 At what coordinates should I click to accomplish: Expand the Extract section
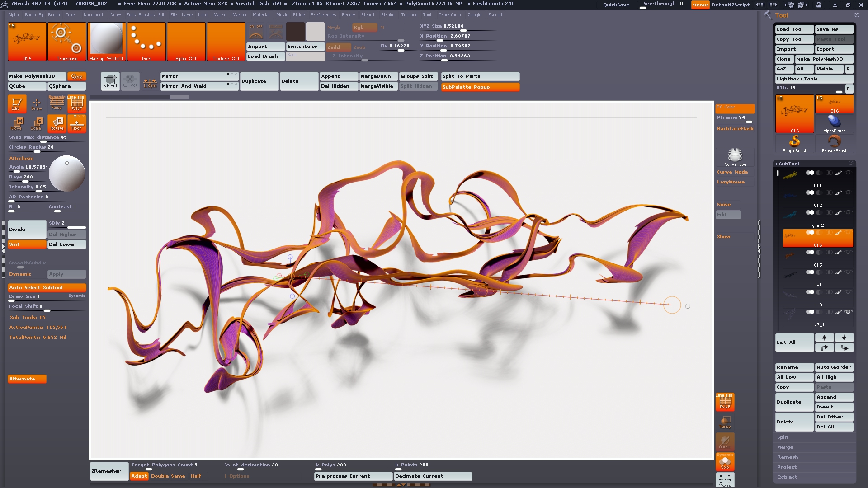click(787, 477)
